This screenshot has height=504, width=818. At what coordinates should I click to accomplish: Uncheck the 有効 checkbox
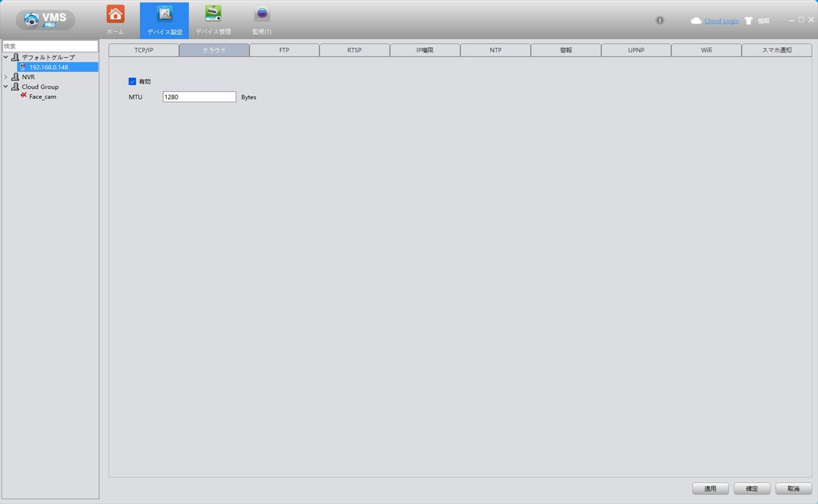[x=132, y=81]
